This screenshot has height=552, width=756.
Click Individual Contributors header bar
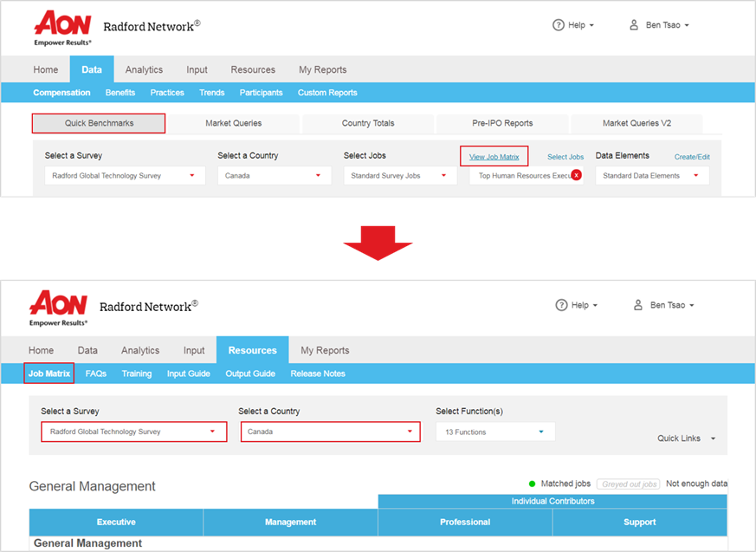[x=552, y=502]
